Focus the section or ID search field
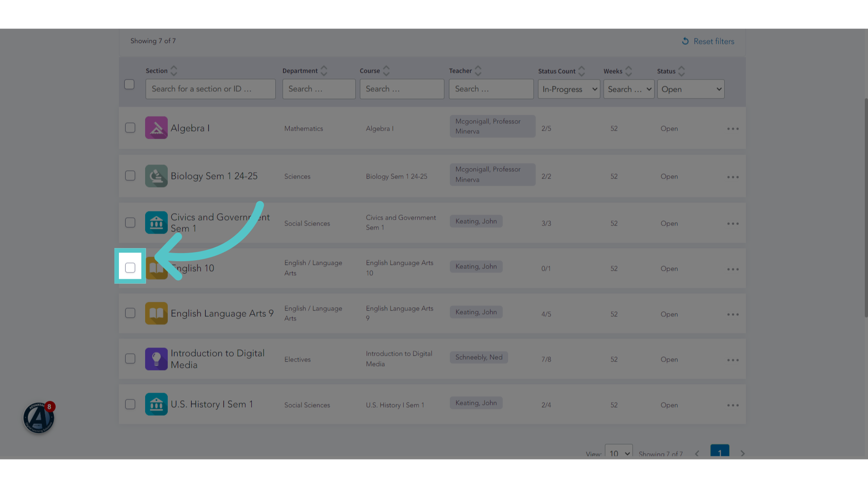The width and height of the screenshot is (868, 488). 211,89
